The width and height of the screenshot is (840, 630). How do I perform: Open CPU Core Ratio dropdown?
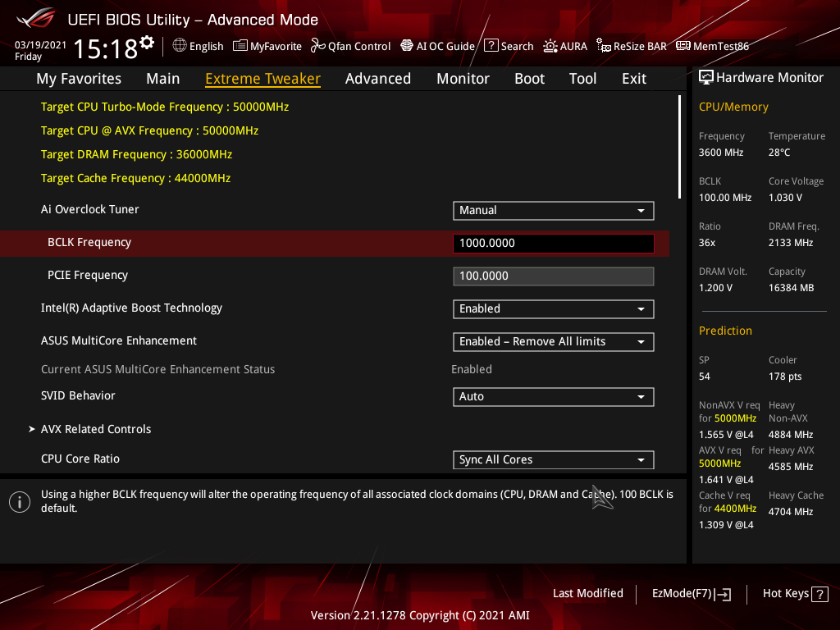point(554,459)
